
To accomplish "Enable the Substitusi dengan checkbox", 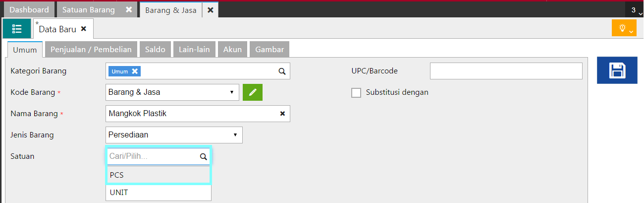I will 356,92.
